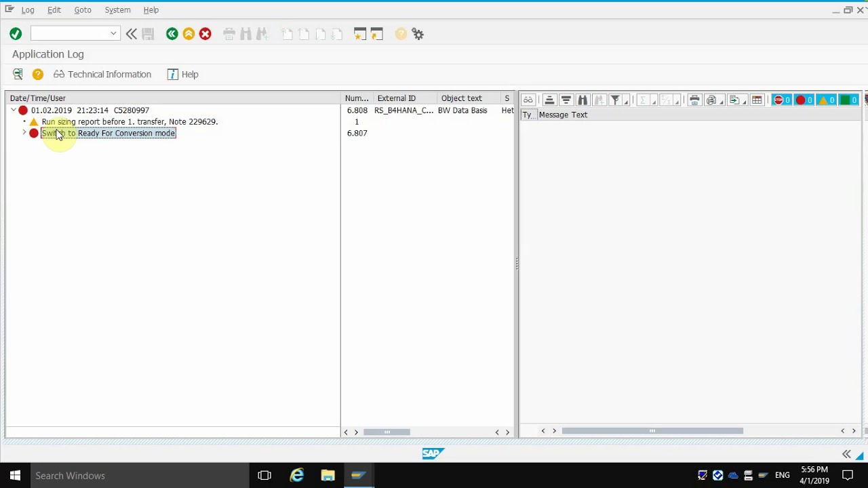Open the transaction command field dropdown
868x488 pixels.
pos(113,34)
